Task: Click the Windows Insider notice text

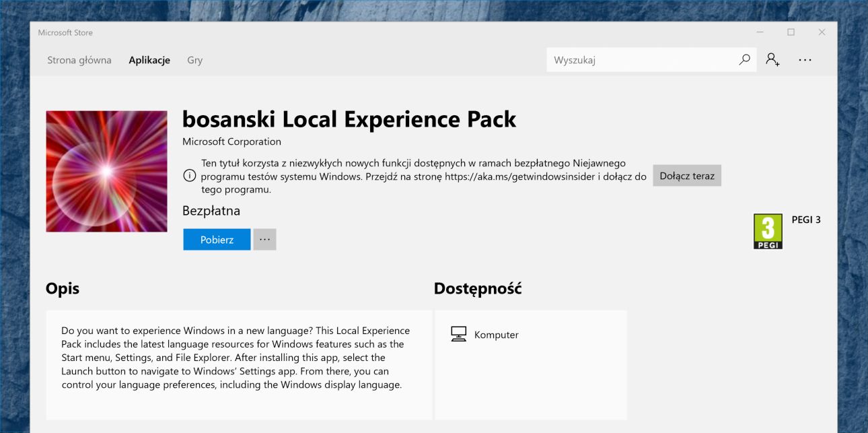Action: [x=424, y=176]
